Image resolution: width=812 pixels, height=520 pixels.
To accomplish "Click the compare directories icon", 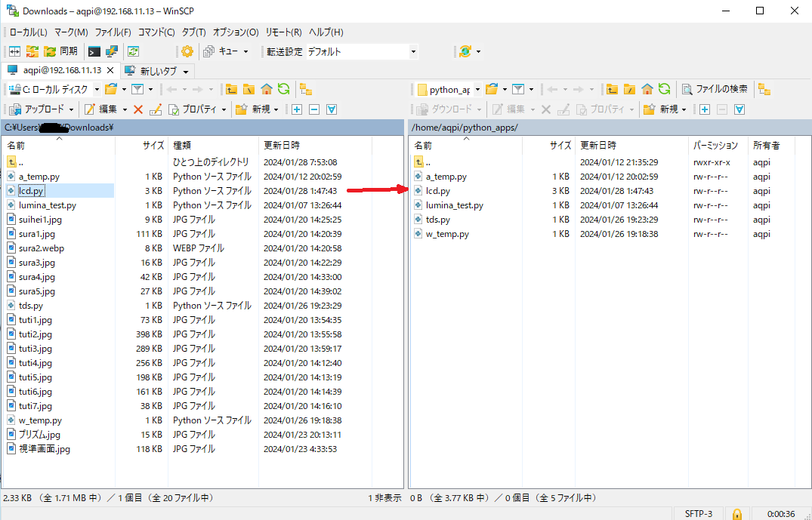I will [14, 51].
